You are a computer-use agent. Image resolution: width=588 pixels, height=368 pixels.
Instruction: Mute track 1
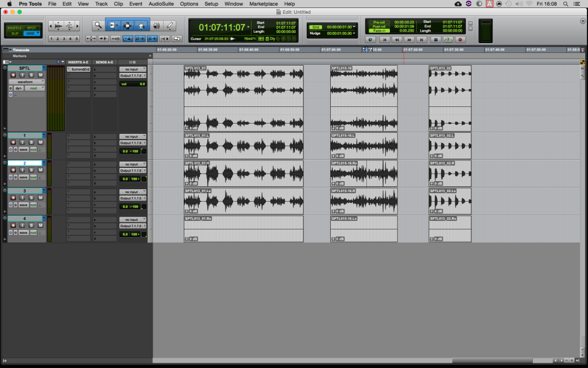(x=41, y=143)
